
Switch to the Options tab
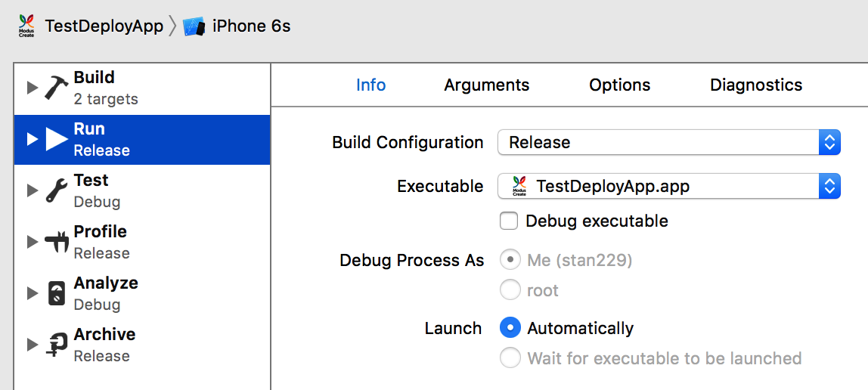click(619, 85)
